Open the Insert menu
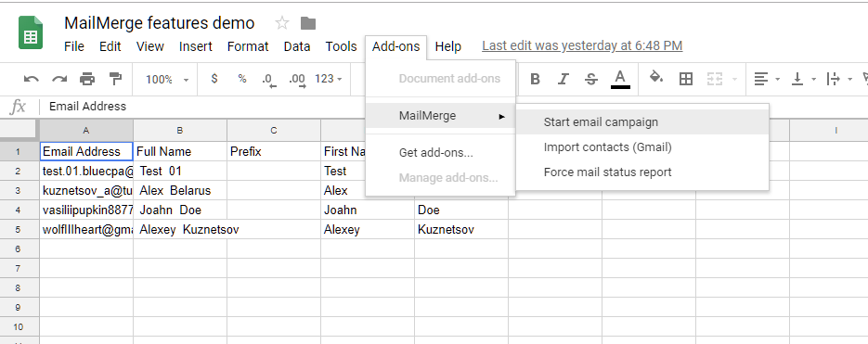Screen dimensions: 868x344 tap(195, 46)
